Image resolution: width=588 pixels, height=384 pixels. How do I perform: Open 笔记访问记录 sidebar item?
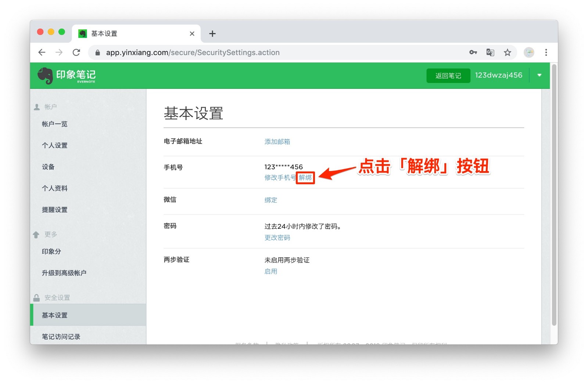[x=61, y=337]
